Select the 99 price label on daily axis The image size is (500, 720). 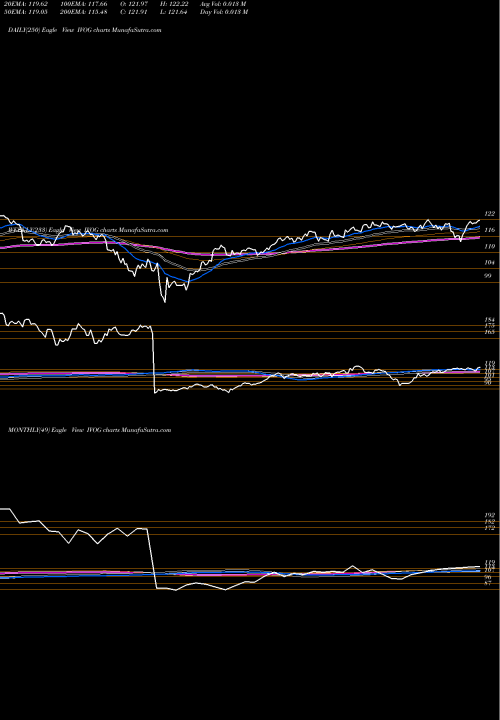(489, 276)
